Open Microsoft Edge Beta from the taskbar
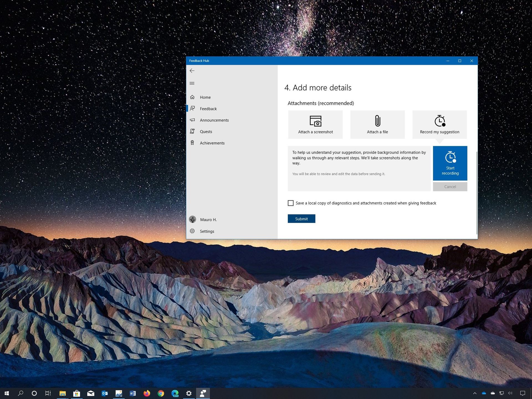The width and height of the screenshot is (532, 399). click(x=175, y=393)
